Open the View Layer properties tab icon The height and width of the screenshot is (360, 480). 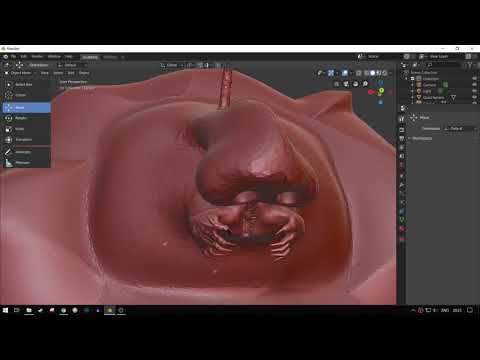click(402, 147)
